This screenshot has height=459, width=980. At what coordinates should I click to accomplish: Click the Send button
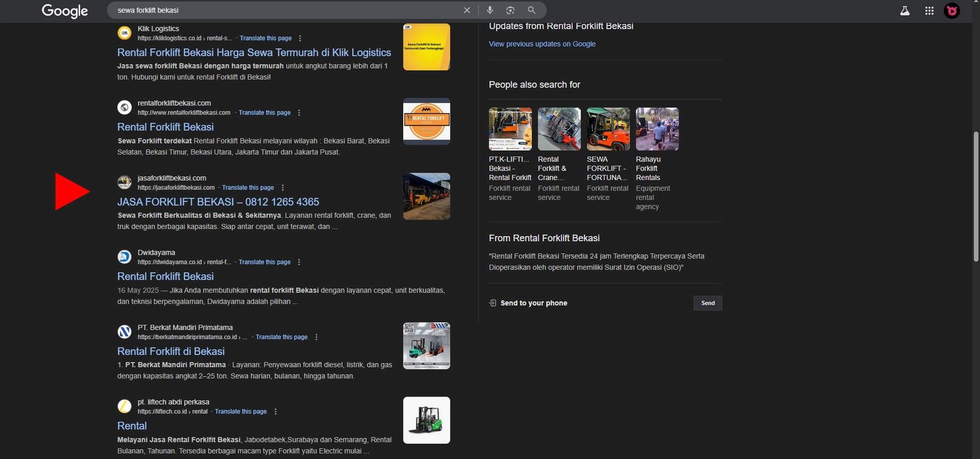(708, 303)
